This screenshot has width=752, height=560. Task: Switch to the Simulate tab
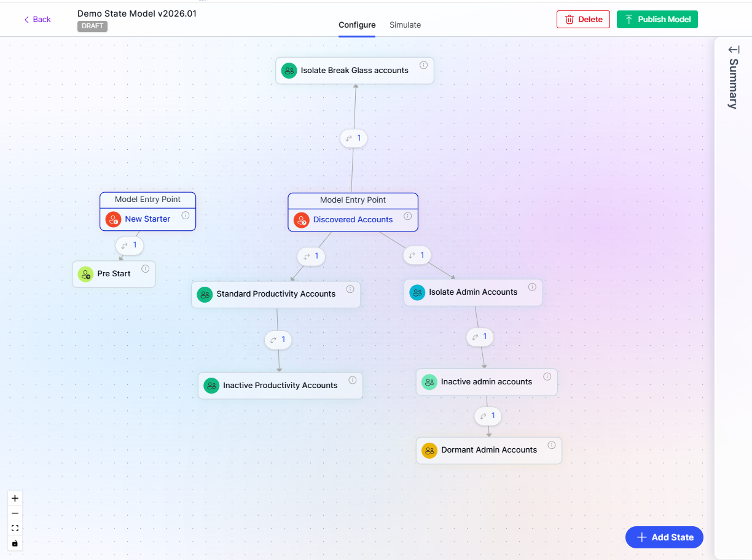(x=405, y=25)
